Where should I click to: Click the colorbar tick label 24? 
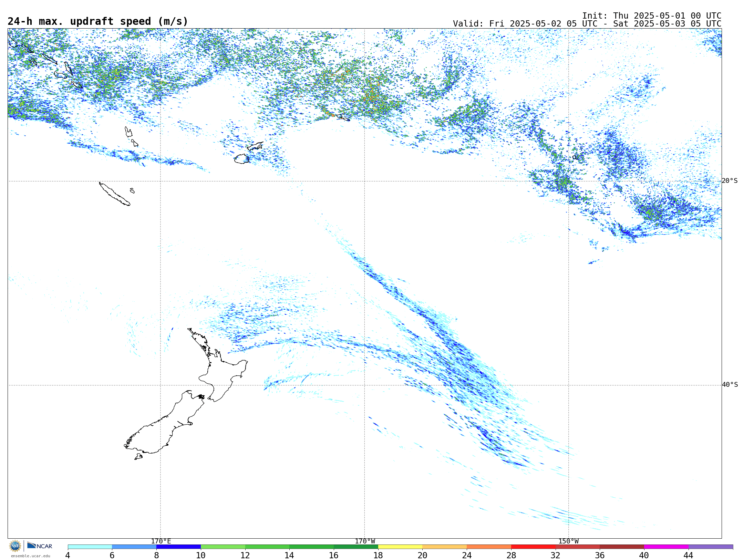tap(467, 556)
